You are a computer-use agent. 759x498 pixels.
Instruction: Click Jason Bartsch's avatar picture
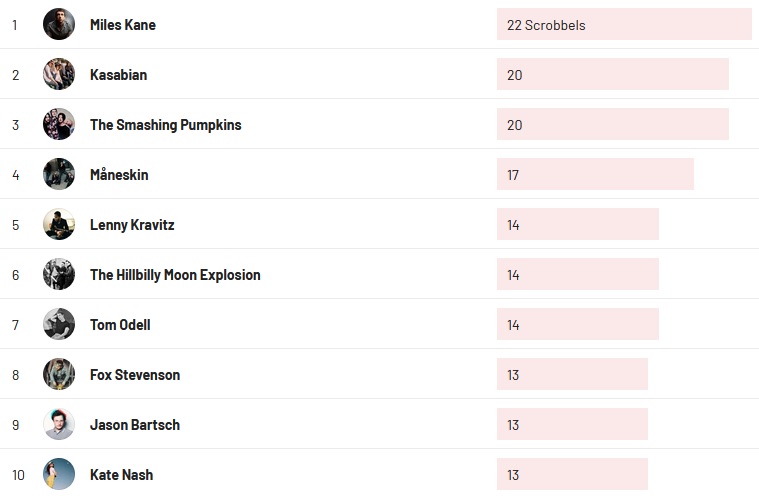[59, 424]
